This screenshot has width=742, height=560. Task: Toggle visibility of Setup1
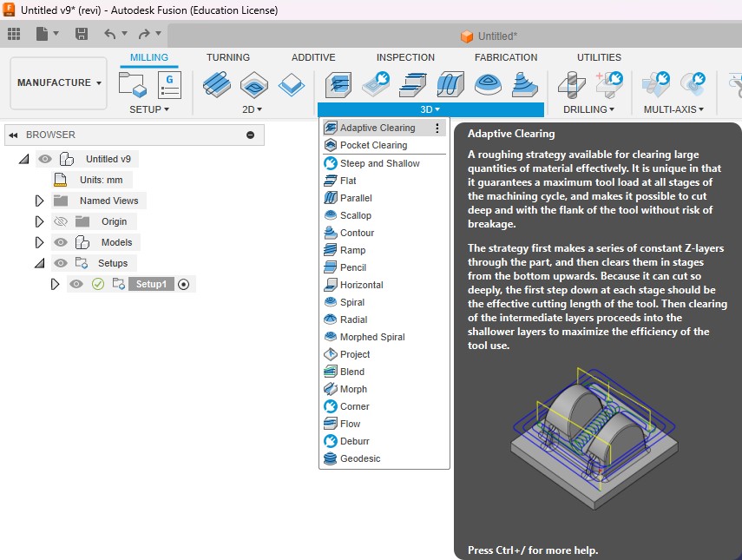76,284
